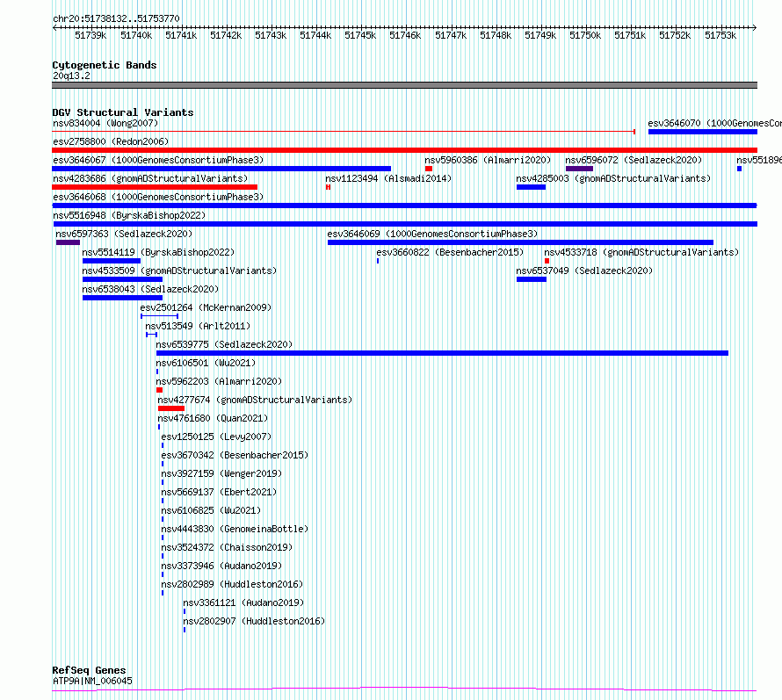Click the nsv5514119 (ByrskaBishop2022) label
Screen dimensions: 782x700
point(158,252)
